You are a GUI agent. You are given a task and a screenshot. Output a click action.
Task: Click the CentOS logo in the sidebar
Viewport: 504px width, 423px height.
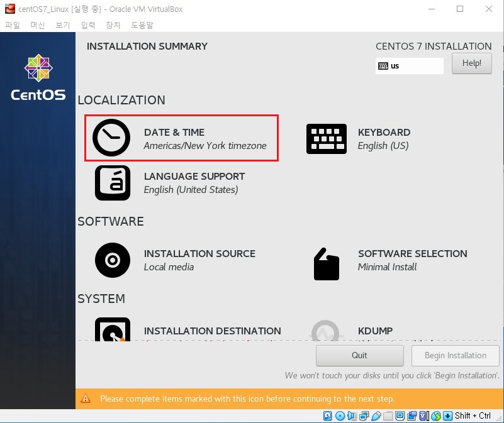(38, 77)
